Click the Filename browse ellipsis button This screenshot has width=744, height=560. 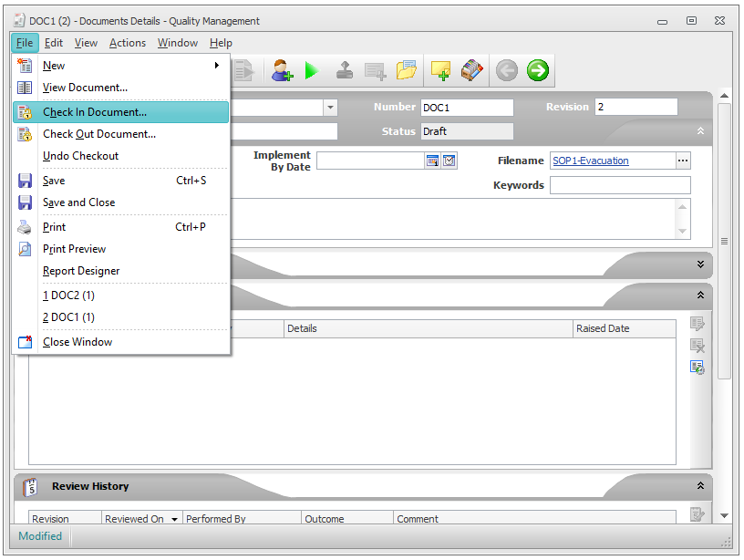click(x=683, y=161)
